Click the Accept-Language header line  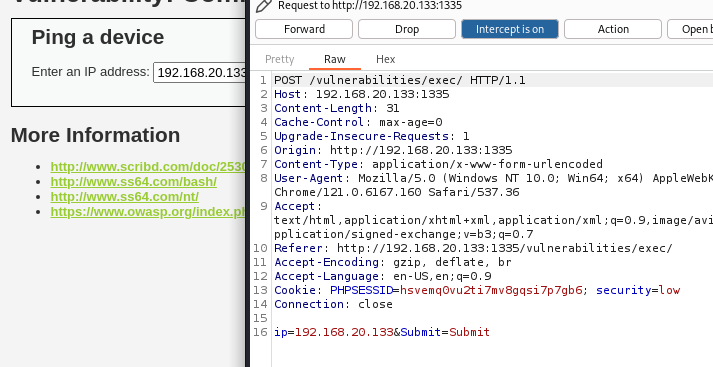tap(383, 277)
